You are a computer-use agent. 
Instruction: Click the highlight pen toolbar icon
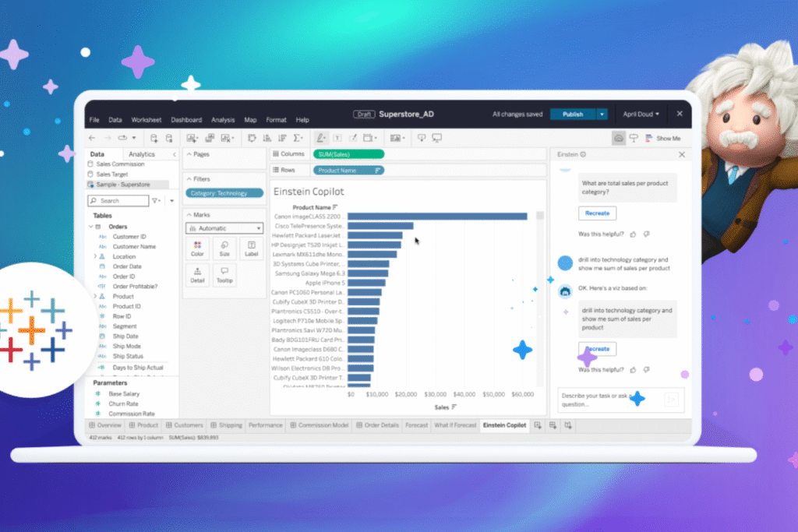pyautogui.click(x=320, y=138)
